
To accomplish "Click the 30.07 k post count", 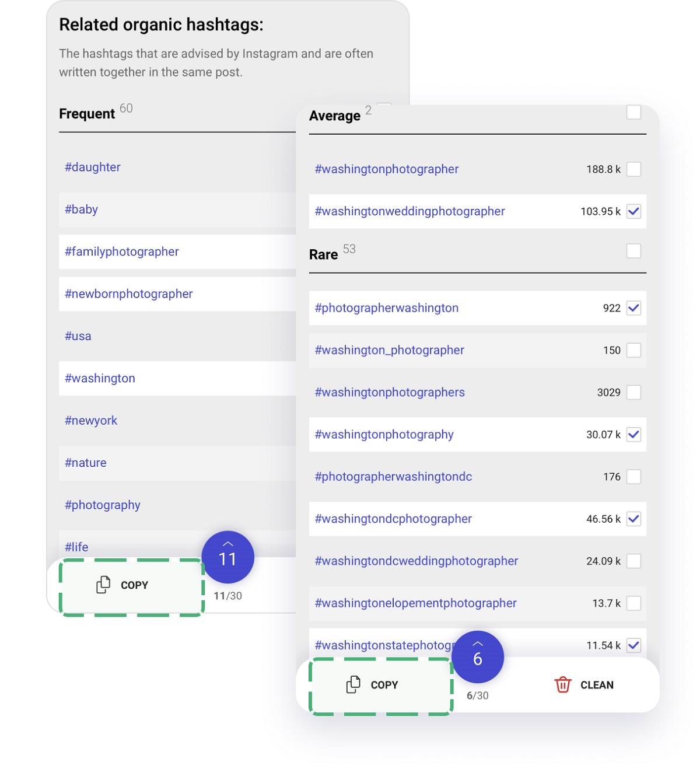I will click(603, 435).
